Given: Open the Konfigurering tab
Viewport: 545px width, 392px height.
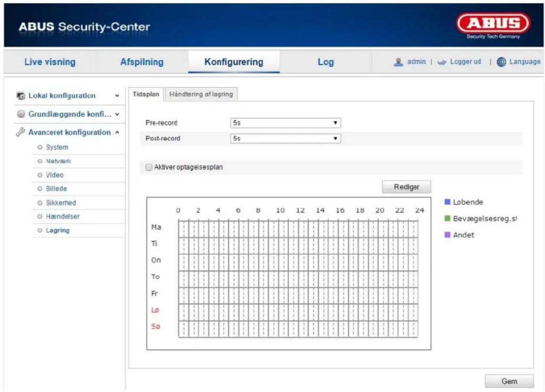Looking at the screenshot, I should tap(234, 62).
